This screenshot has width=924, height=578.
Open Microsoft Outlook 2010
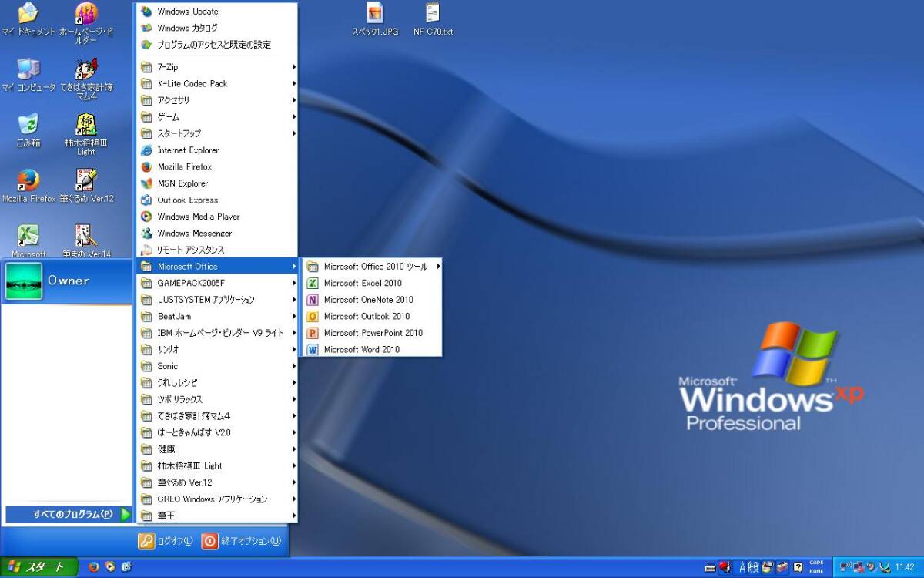coord(367,316)
